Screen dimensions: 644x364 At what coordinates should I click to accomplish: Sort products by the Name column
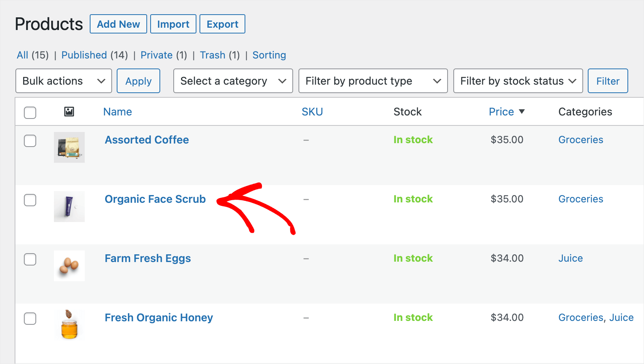pyautogui.click(x=117, y=112)
